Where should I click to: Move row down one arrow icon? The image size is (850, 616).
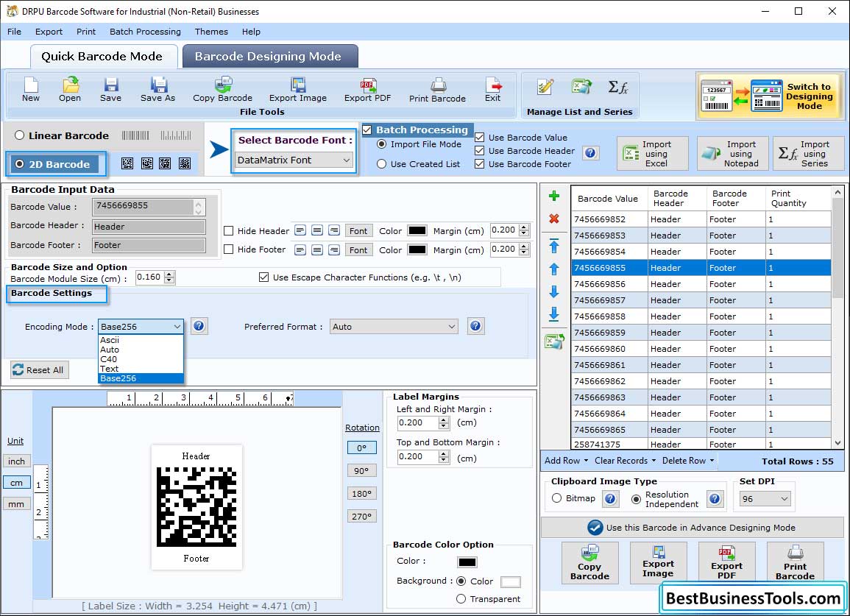coord(554,291)
